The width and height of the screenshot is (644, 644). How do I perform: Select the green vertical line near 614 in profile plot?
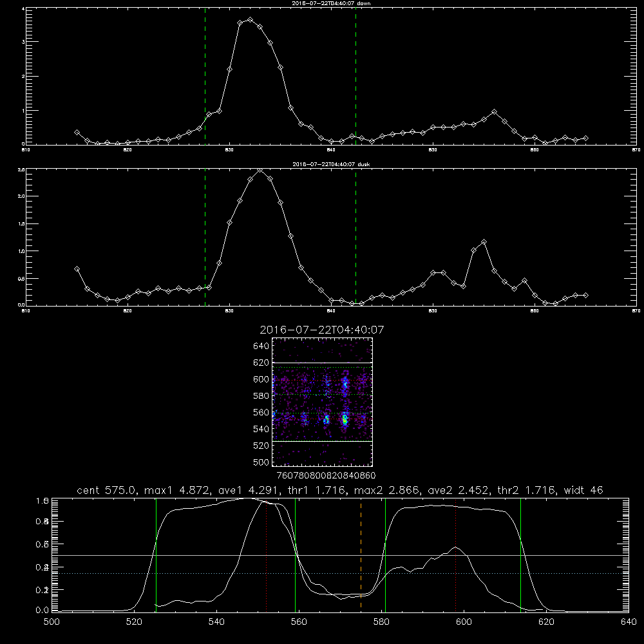click(520, 554)
